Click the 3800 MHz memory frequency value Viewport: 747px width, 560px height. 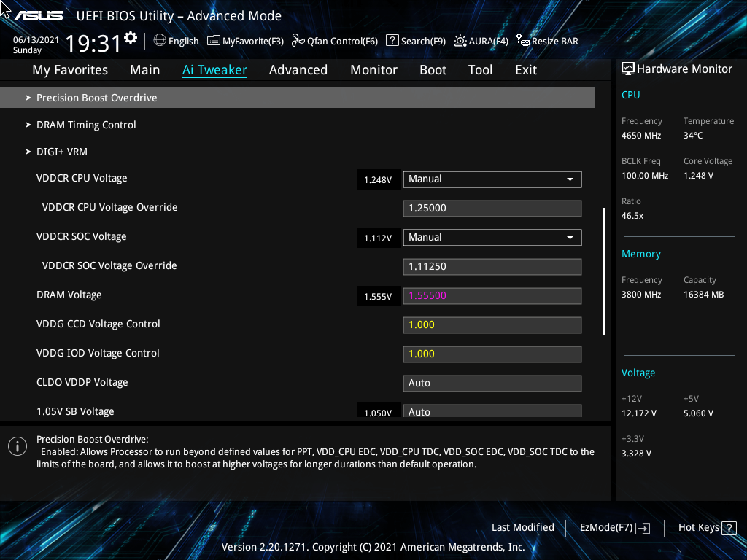click(641, 295)
